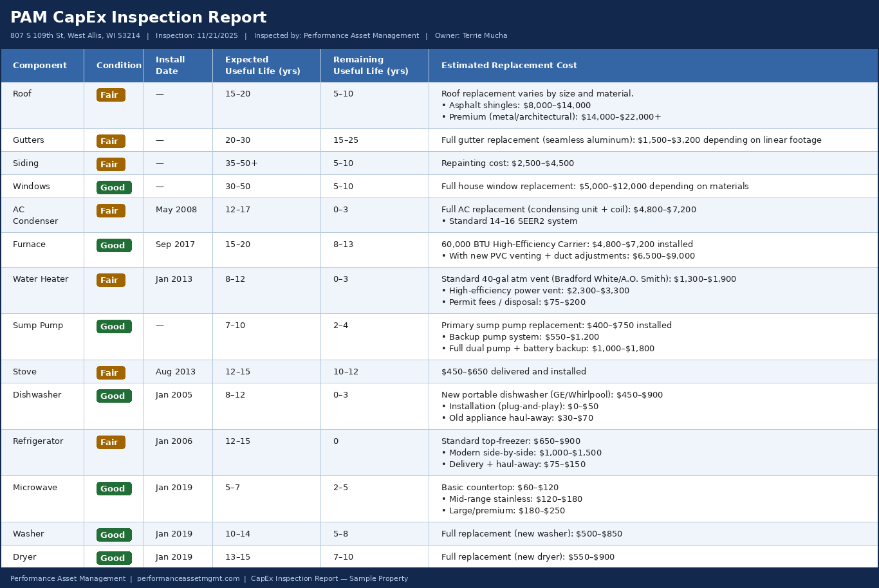Click the High-efficiency power vent cost line
The width and height of the screenshot is (879, 588).
click(x=535, y=291)
